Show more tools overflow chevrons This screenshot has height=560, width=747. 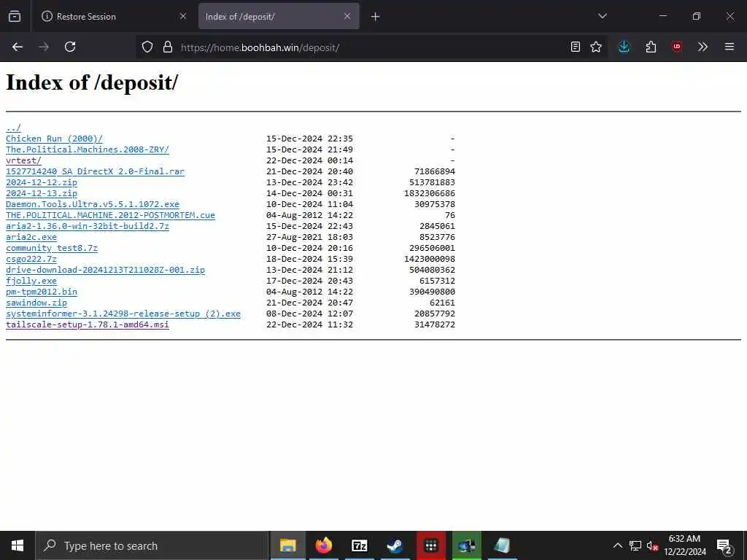click(703, 47)
